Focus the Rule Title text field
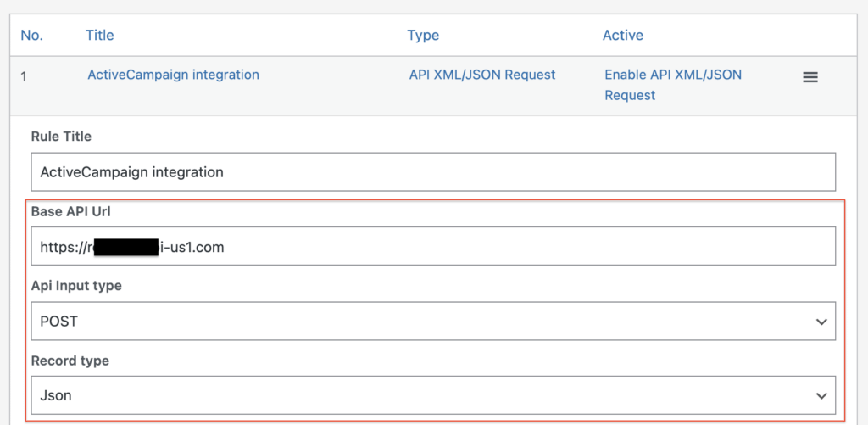This screenshot has height=425, width=868. pos(432,172)
